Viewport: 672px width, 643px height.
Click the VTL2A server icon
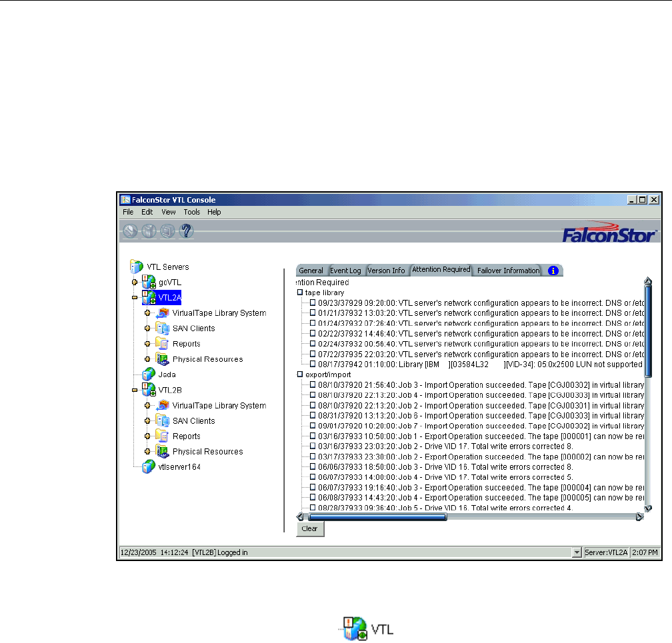coord(149,297)
